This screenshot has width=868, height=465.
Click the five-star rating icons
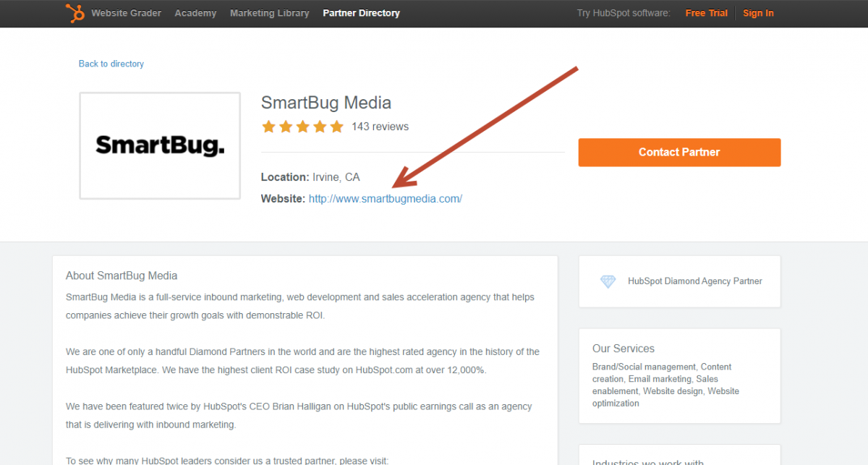pos(302,127)
